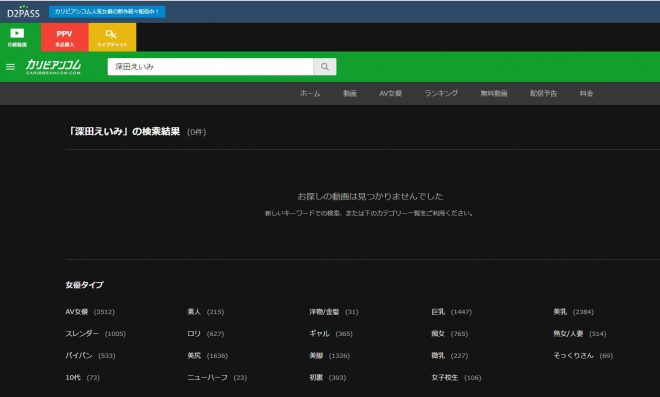The image size is (660, 397).
Task: Focus the search field containing 深田えいみ
Action: 210,67
